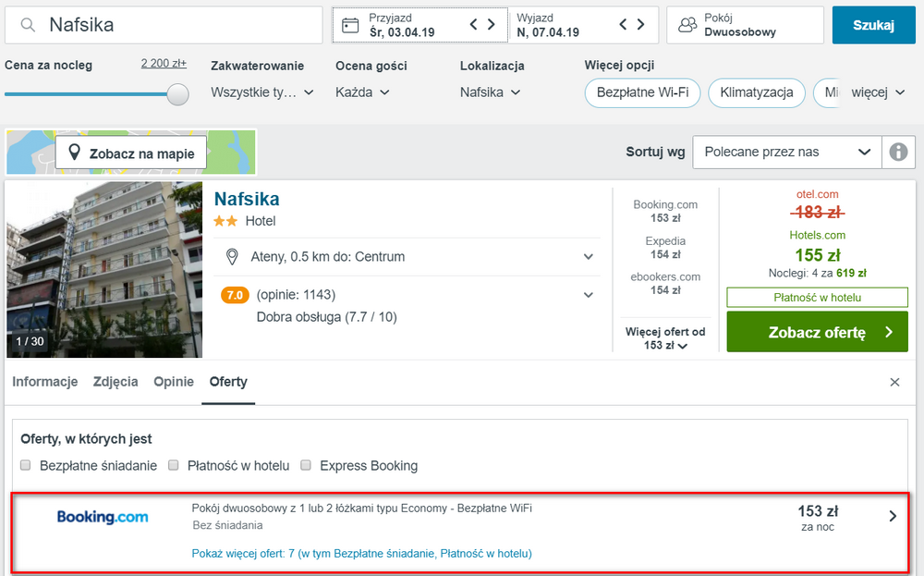
Task: Open the Zakwaterowanie type dropdown
Action: coord(262,92)
